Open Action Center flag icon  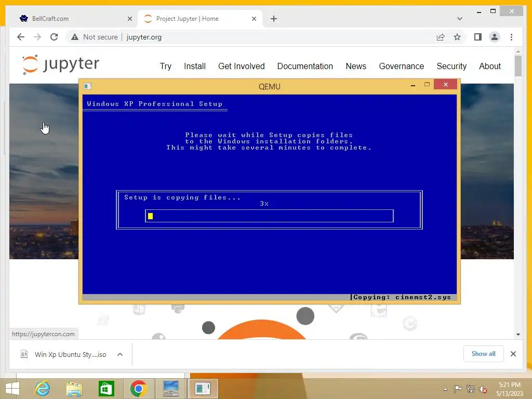pyautogui.click(x=458, y=389)
